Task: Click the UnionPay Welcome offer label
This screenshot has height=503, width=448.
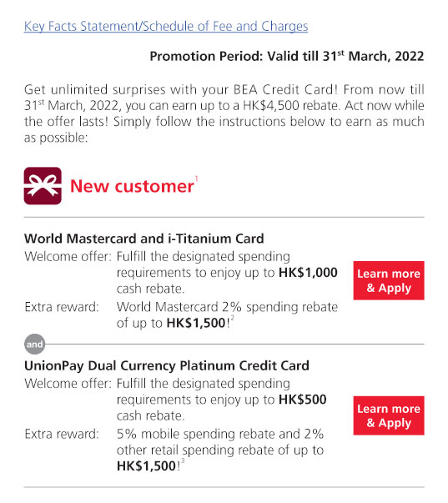Action: (x=68, y=384)
